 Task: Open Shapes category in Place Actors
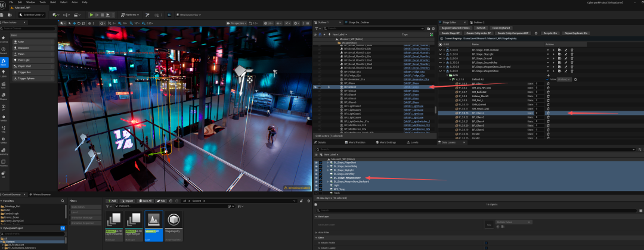4,96
